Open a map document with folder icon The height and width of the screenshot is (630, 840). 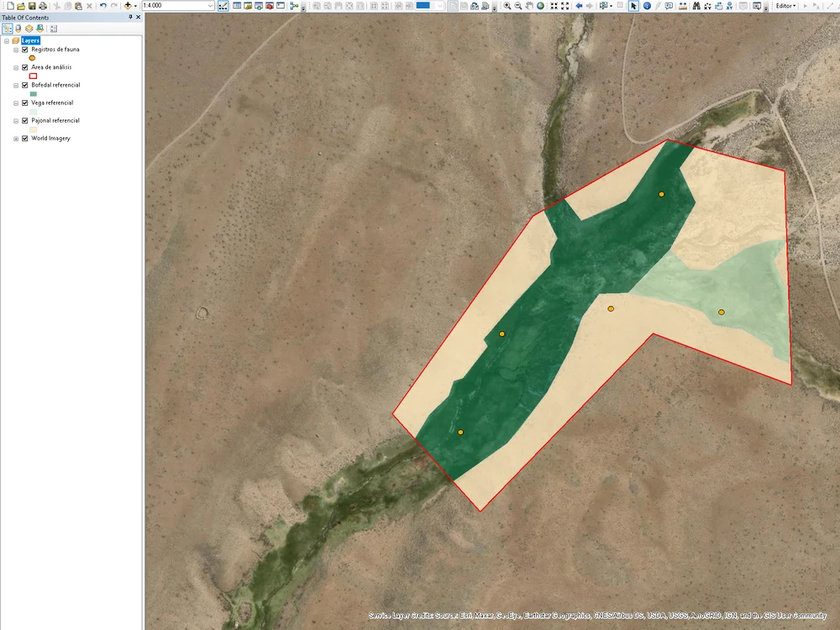(x=21, y=6)
